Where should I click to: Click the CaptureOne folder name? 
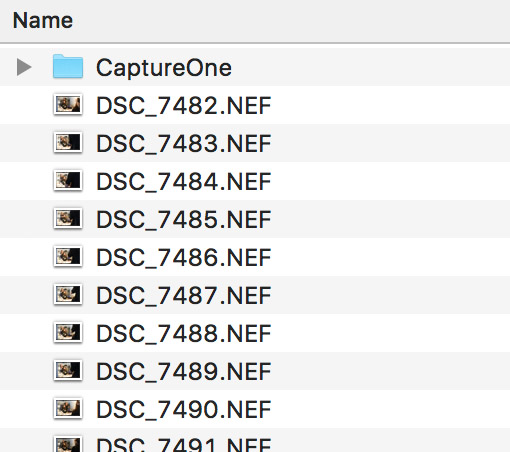point(164,68)
